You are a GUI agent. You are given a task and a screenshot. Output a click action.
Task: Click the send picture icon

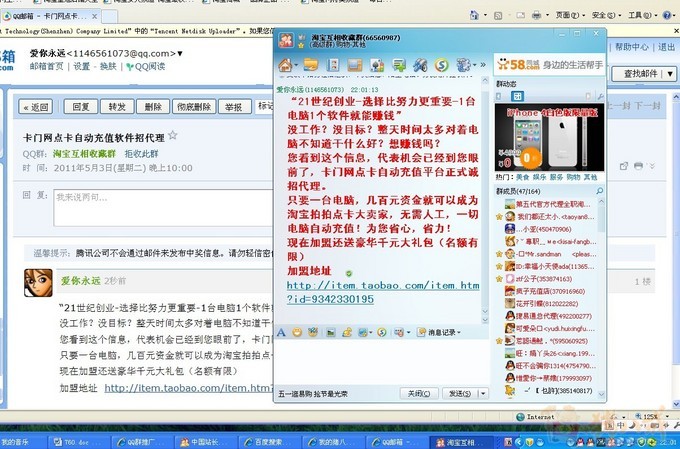330,333
